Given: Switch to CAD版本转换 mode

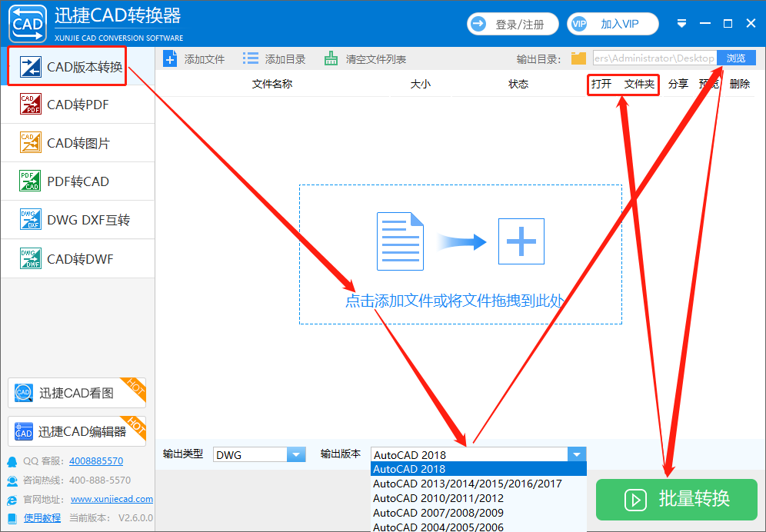Looking at the screenshot, I should (x=78, y=66).
